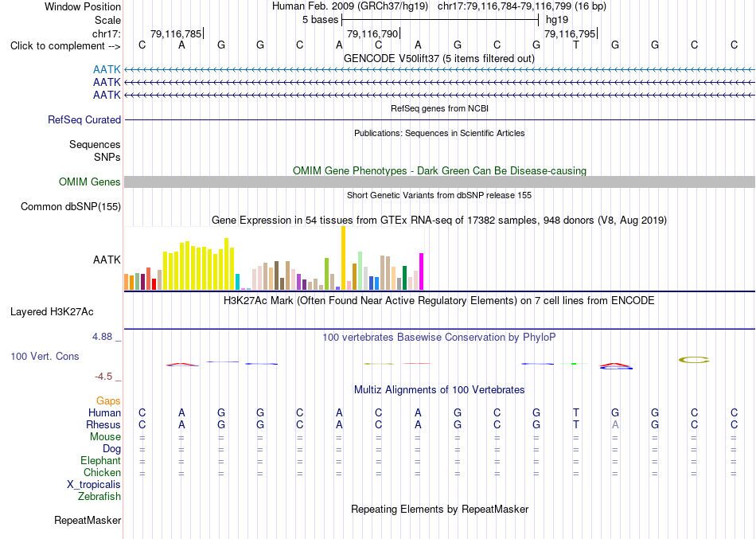The width and height of the screenshot is (756, 539).
Task: Click the 'chr17:' label
Action: click(x=107, y=33)
